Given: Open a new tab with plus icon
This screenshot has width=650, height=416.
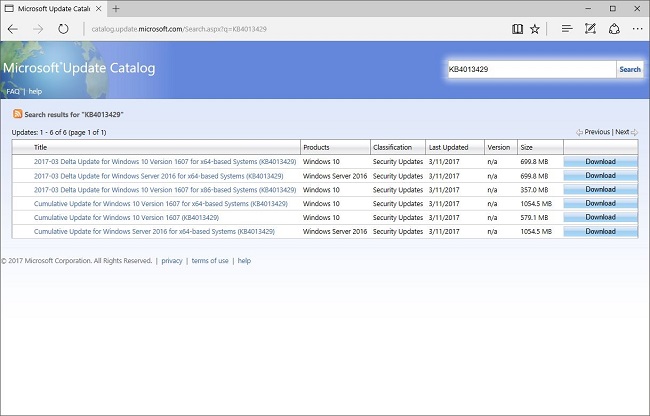Looking at the screenshot, I should click(116, 8).
